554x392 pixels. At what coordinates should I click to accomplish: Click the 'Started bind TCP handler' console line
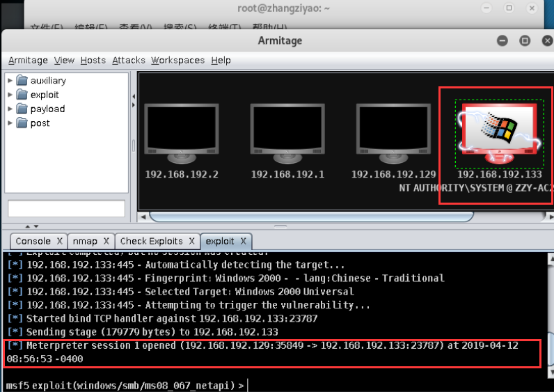[163, 318]
